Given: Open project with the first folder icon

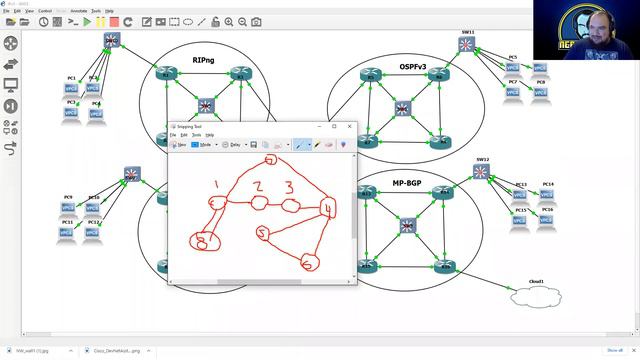Looking at the screenshot, I should [x=11, y=22].
